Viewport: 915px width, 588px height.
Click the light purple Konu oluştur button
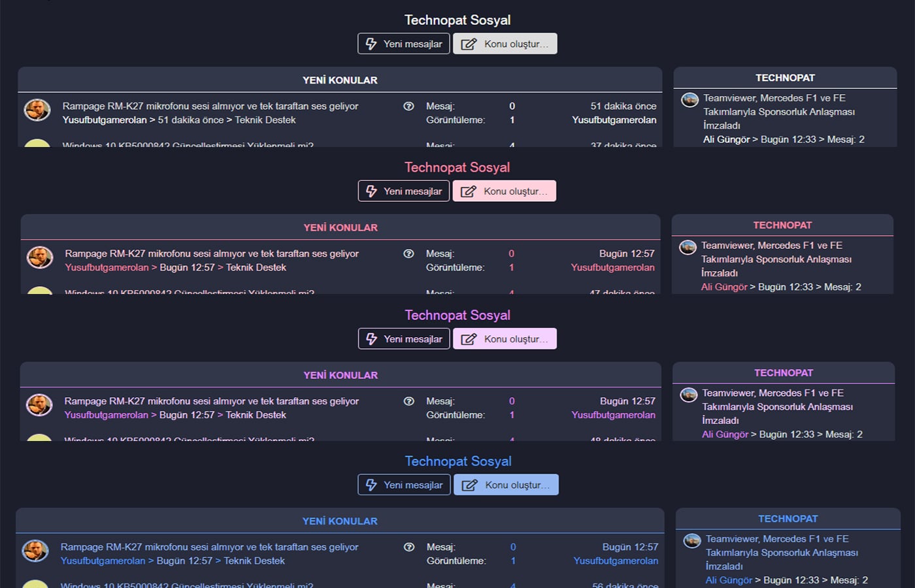click(x=505, y=338)
